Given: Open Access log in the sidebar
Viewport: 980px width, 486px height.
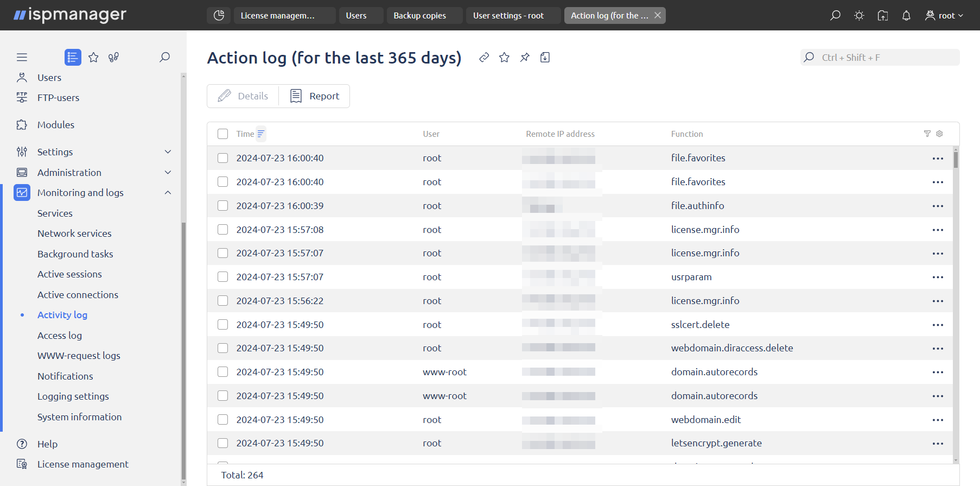Looking at the screenshot, I should [60, 336].
